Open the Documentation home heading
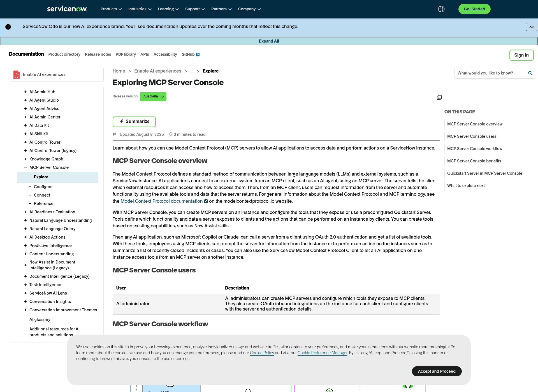This screenshot has width=538, height=392. (26, 54)
